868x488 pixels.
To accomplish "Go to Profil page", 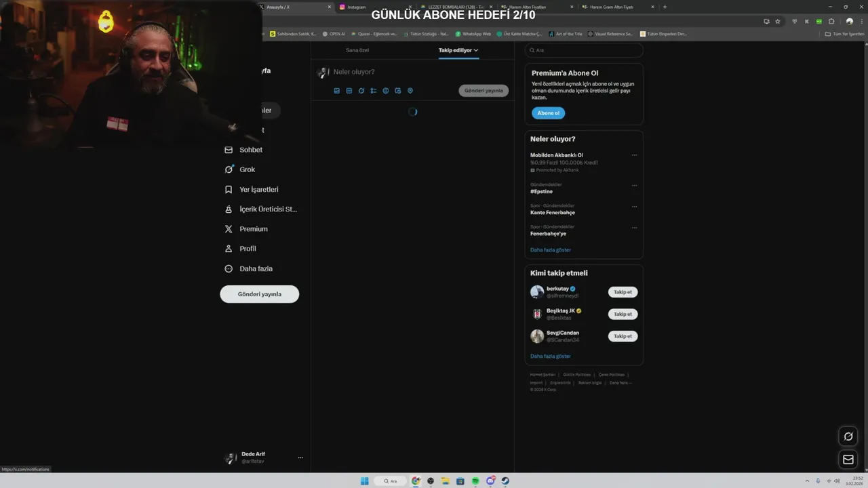I will (240, 249).
